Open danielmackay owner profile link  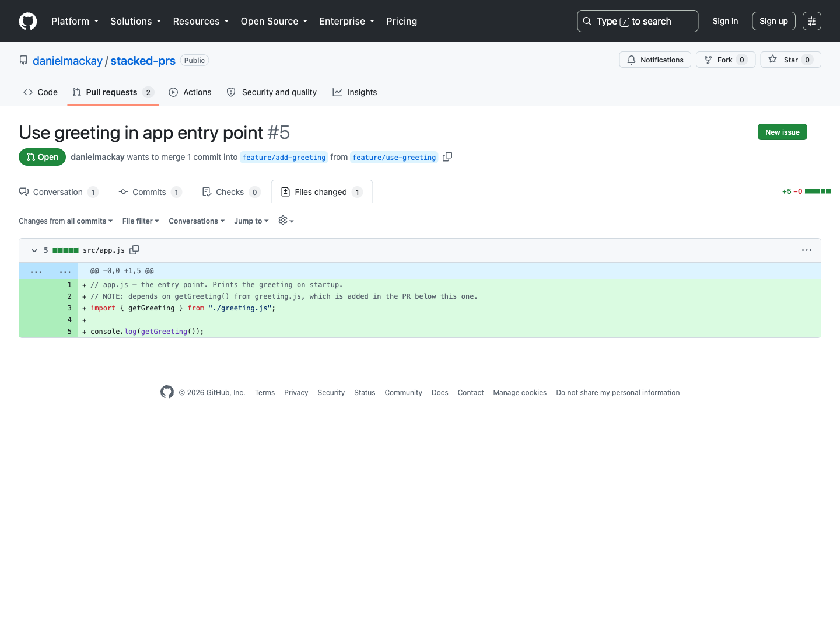pyautogui.click(x=68, y=61)
